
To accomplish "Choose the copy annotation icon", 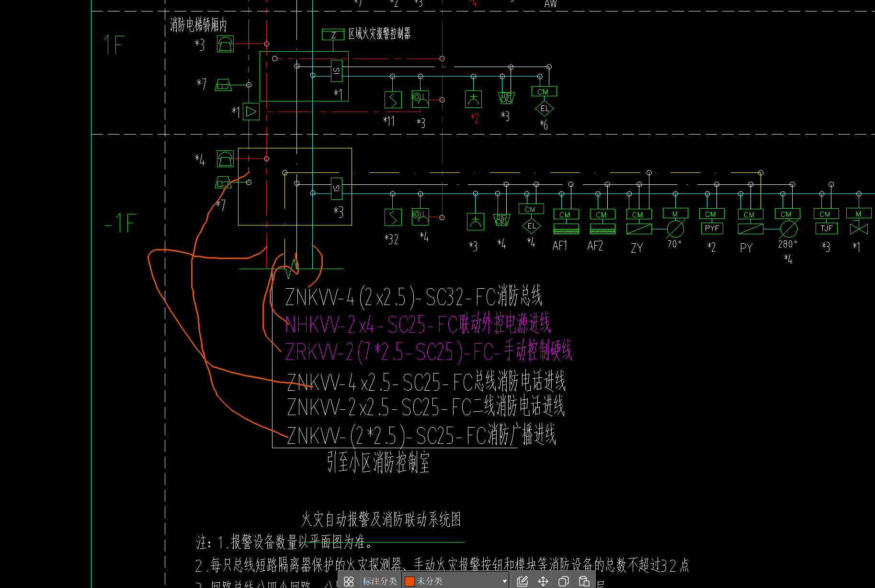I will [x=564, y=581].
